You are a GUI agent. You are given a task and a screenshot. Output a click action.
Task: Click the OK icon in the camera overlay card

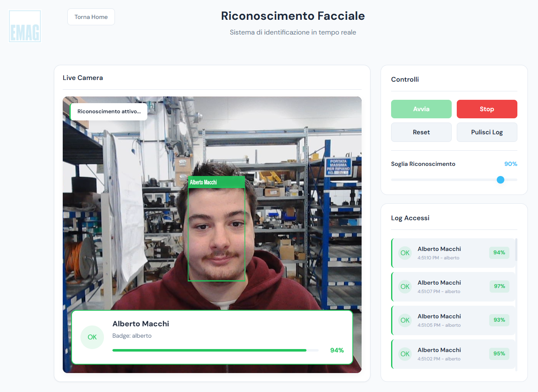(92, 337)
